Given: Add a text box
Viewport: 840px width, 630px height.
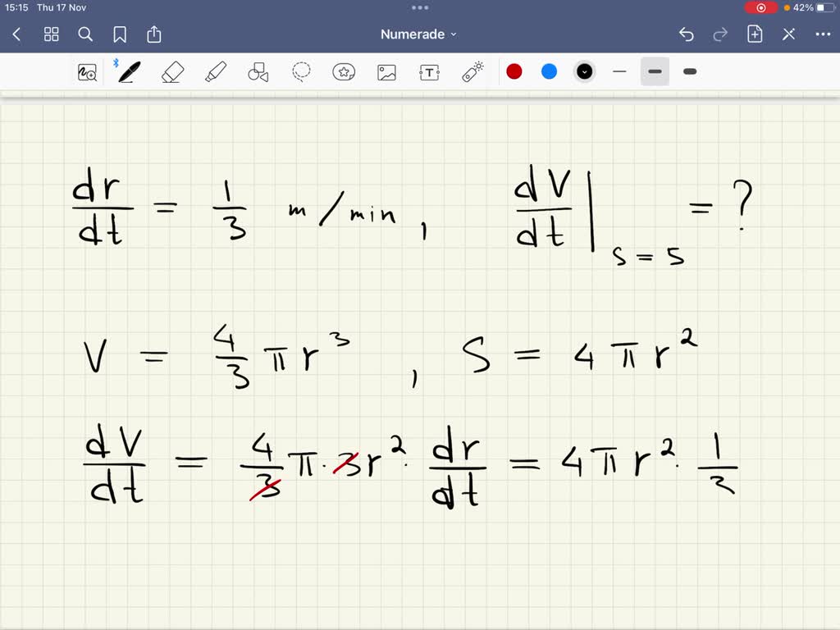Looking at the screenshot, I should tap(429, 71).
